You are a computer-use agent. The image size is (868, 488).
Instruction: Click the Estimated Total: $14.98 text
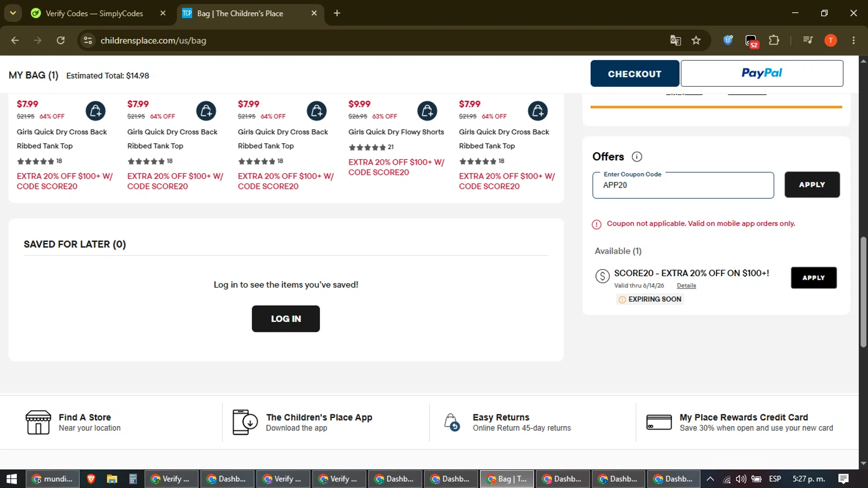point(108,76)
